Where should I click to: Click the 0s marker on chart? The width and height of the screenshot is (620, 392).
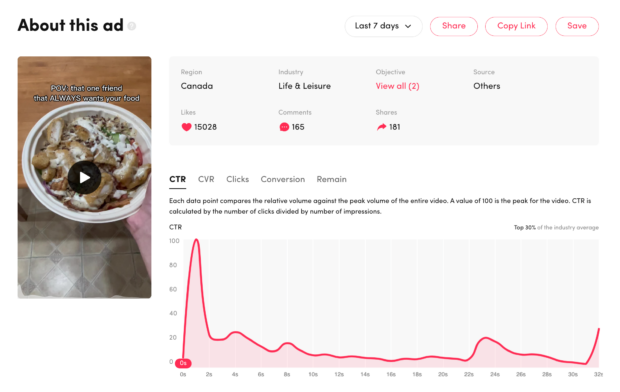tap(183, 363)
